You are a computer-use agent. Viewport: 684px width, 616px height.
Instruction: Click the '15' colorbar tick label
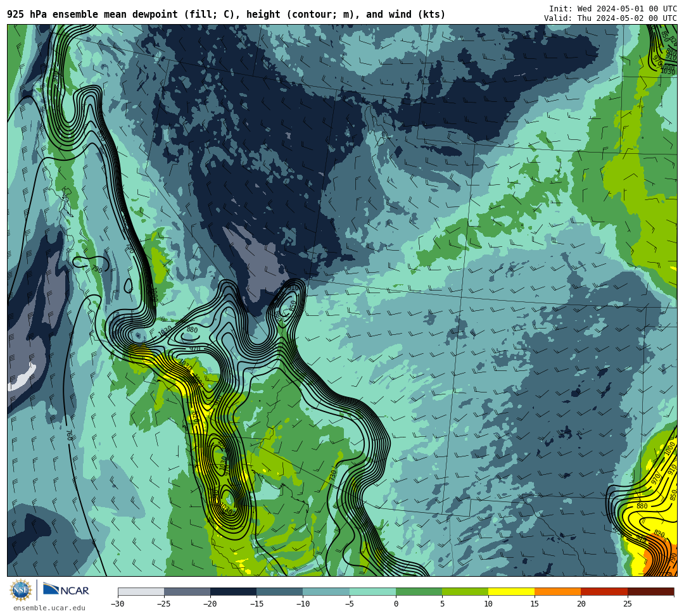pyautogui.click(x=535, y=604)
